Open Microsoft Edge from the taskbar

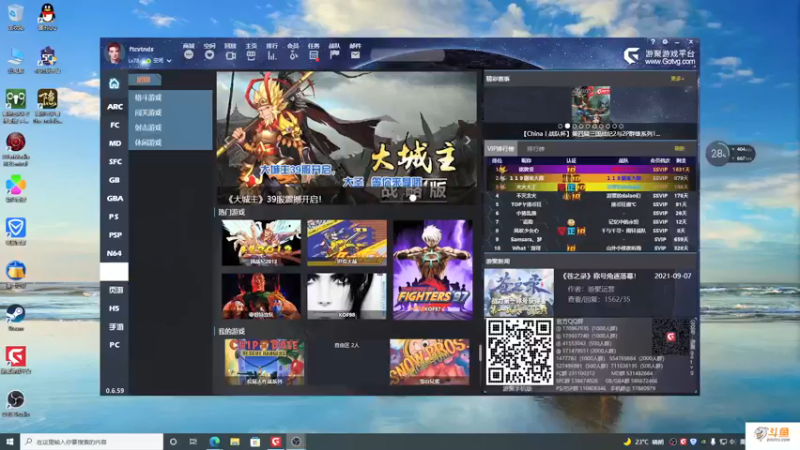click(x=214, y=442)
